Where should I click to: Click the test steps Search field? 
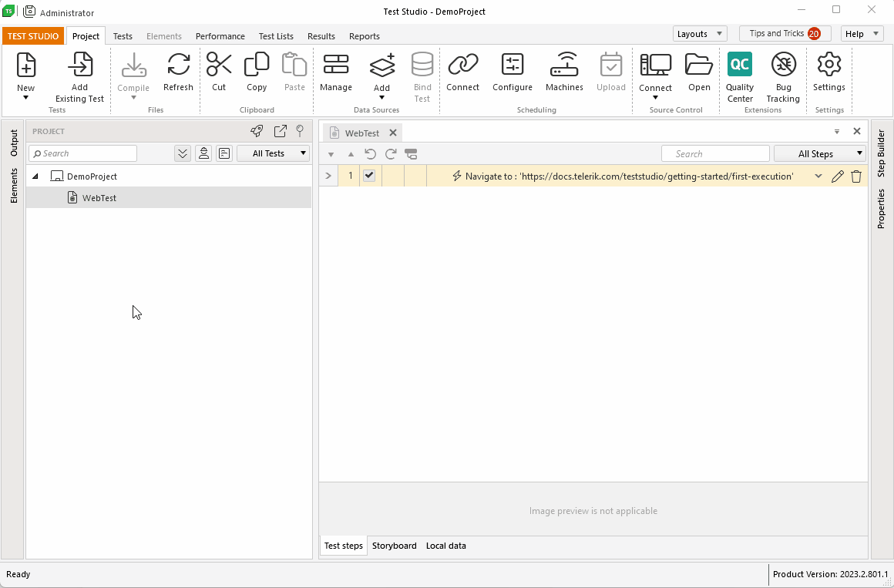tap(715, 154)
